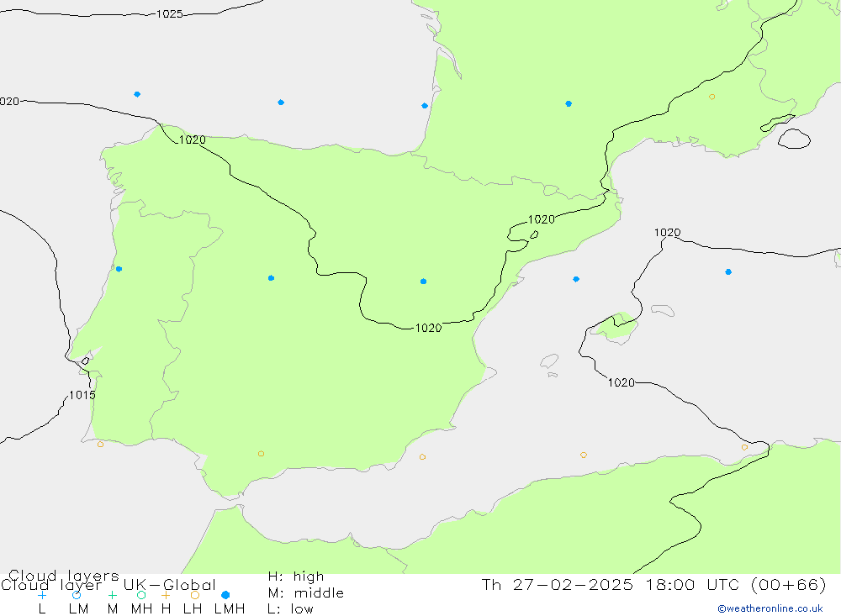Image resolution: width=841 pixels, height=616 pixels.
Task: Click the 'MH' legend label text
Action: (141, 609)
